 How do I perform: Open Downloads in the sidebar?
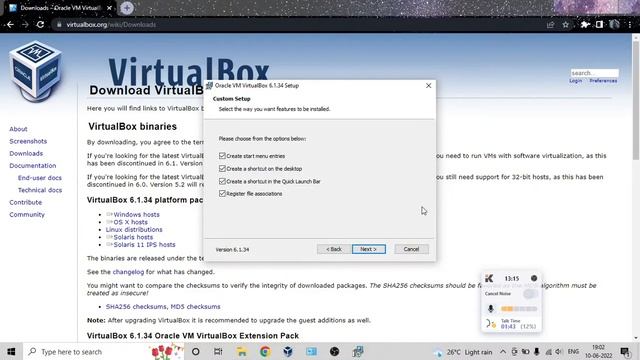(x=26, y=153)
